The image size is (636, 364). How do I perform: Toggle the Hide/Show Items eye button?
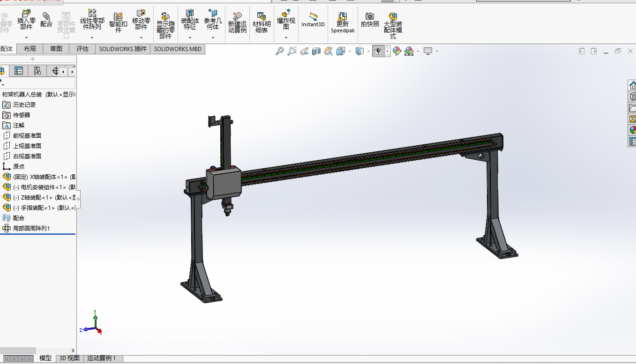379,51
